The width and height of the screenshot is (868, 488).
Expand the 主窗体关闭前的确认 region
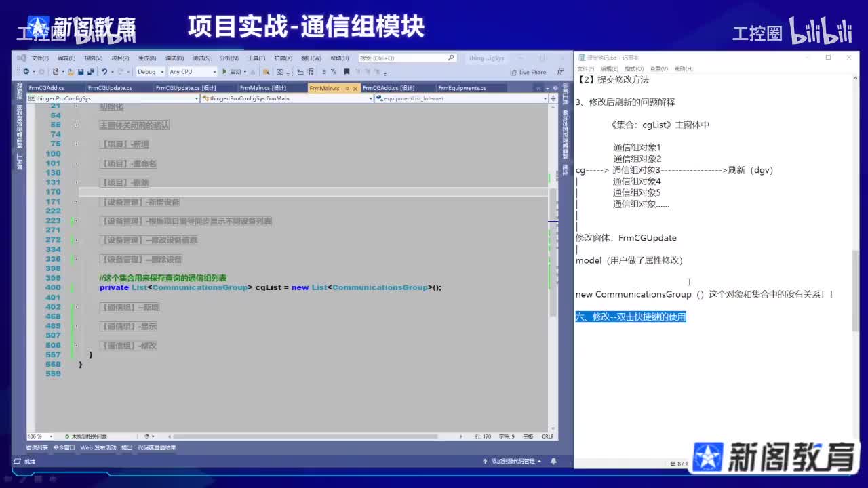click(76, 125)
